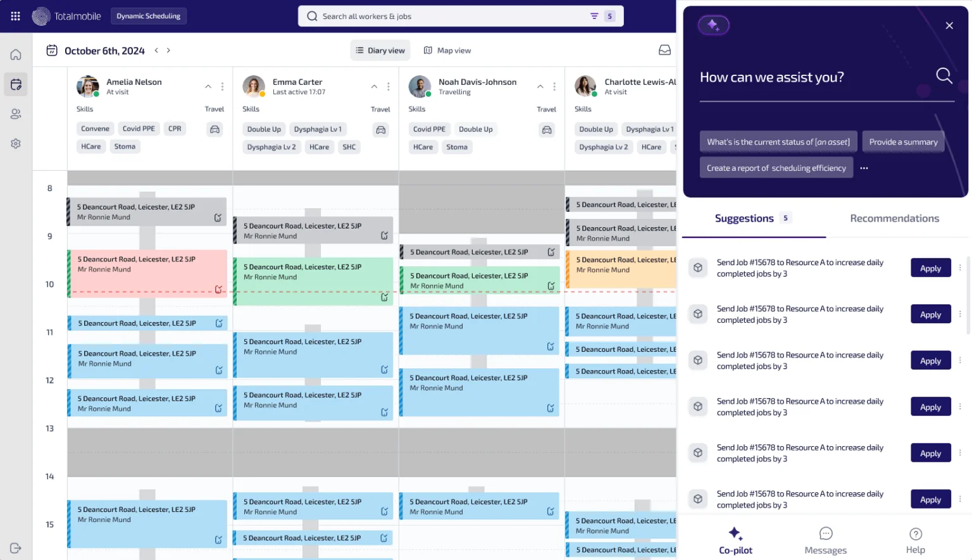The height and width of the screenshot is (560, 972).
Task: Open the search filter icon
Action: point(594,16)
